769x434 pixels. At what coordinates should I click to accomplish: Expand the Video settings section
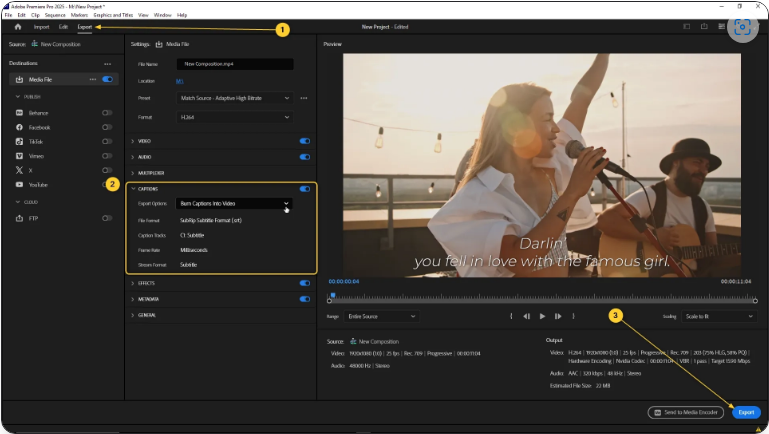coord(132,141)
